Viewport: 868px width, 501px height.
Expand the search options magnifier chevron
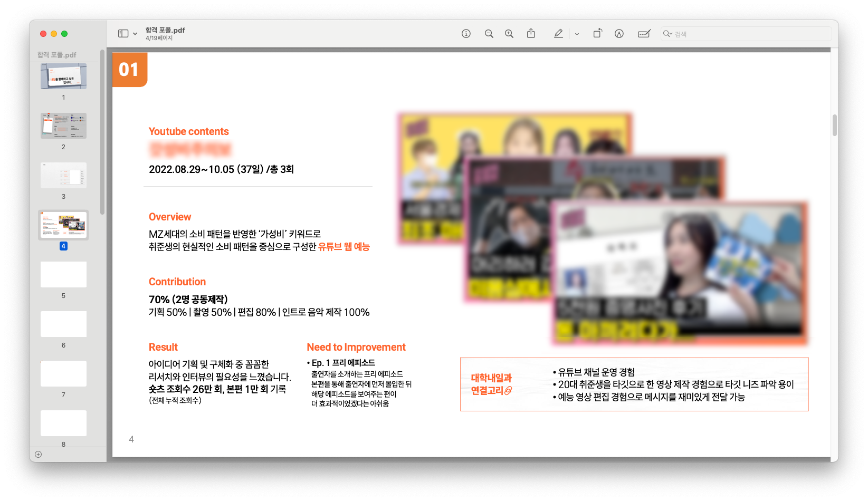click(x=668, y=34)
